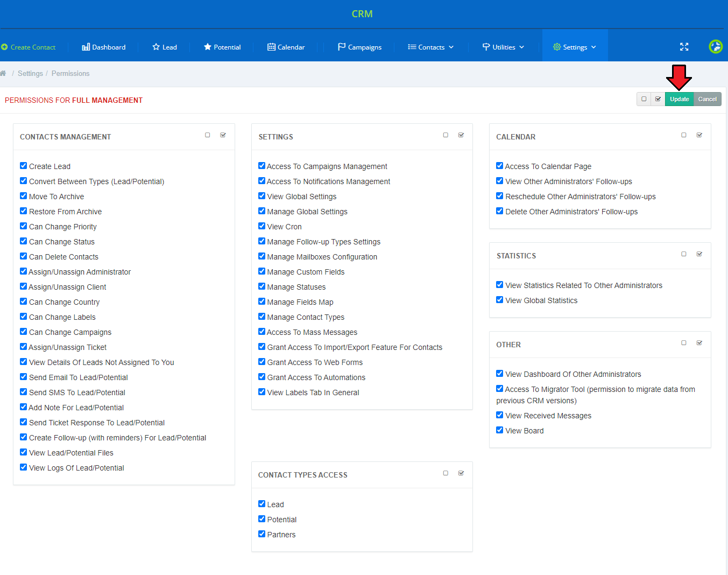Uncheck all in Other panel header
Screen dimensions: 728x575
pos(684,343)
